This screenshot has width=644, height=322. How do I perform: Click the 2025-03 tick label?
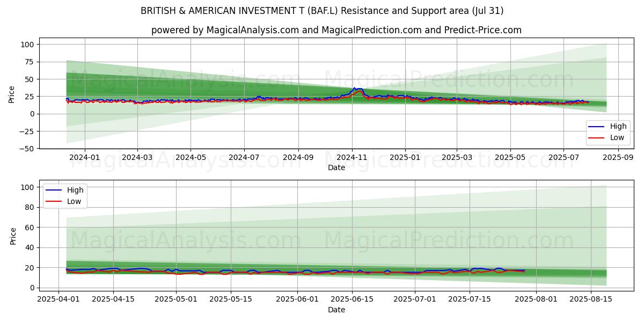coord(457,157)
